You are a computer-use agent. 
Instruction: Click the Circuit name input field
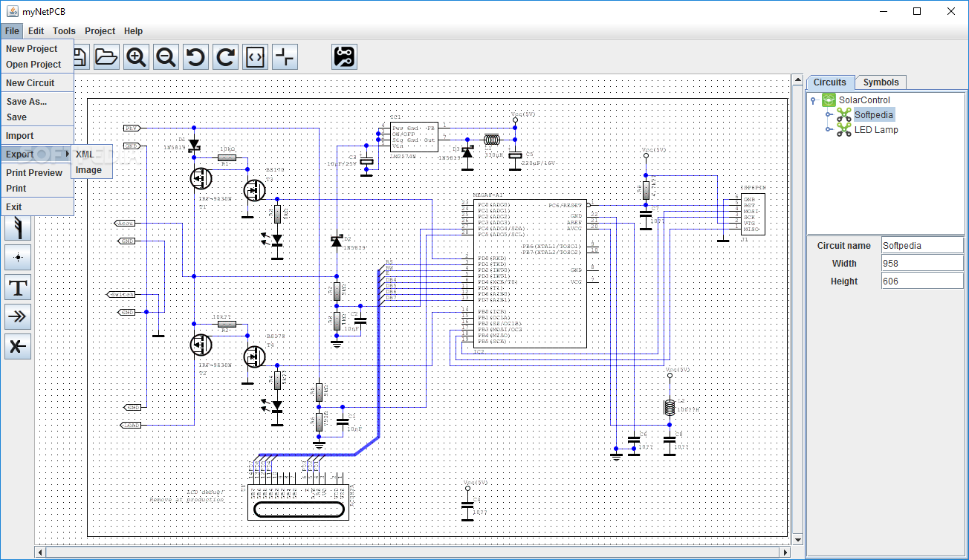[x=921, y=245]
